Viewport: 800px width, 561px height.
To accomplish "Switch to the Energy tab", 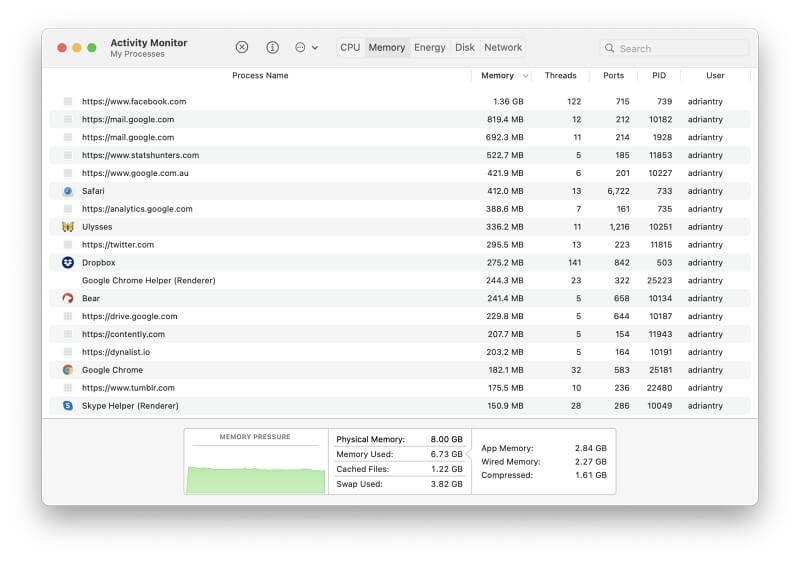I will [x=430, y=47].
